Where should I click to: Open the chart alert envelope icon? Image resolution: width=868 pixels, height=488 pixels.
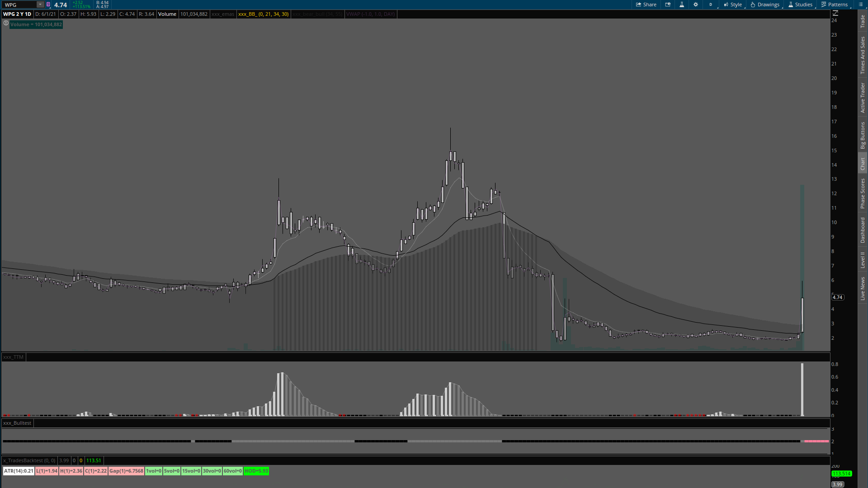[x=668, y=5]
